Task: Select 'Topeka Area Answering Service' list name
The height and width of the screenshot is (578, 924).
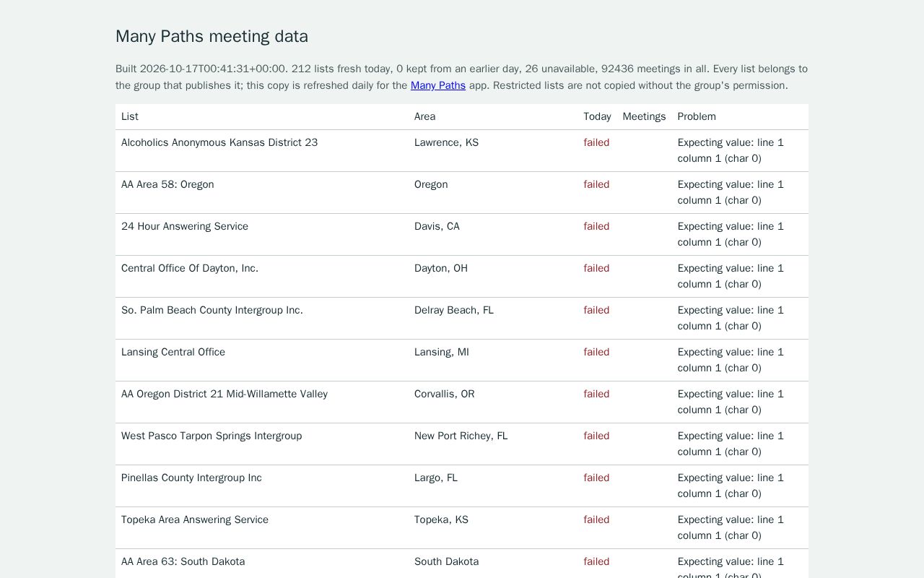Action: click(195, 519)
